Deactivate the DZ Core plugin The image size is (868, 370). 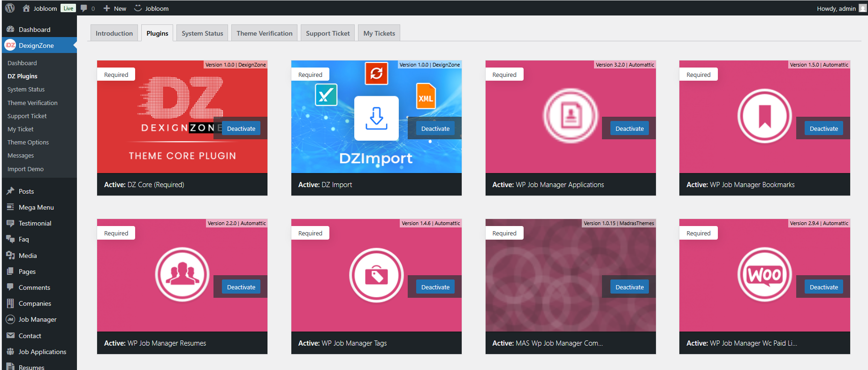click(x=241, y=128)
